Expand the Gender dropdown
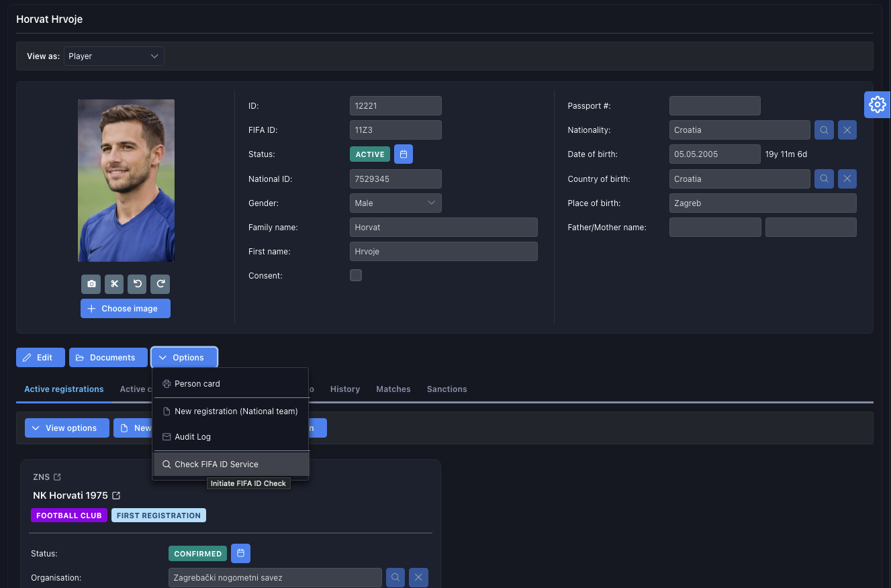Screen dimensions: 891x588 coord(395,203)
